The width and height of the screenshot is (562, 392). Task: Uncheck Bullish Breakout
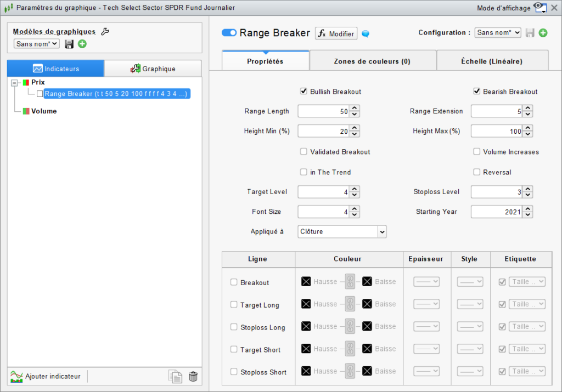tap(304, 92)
